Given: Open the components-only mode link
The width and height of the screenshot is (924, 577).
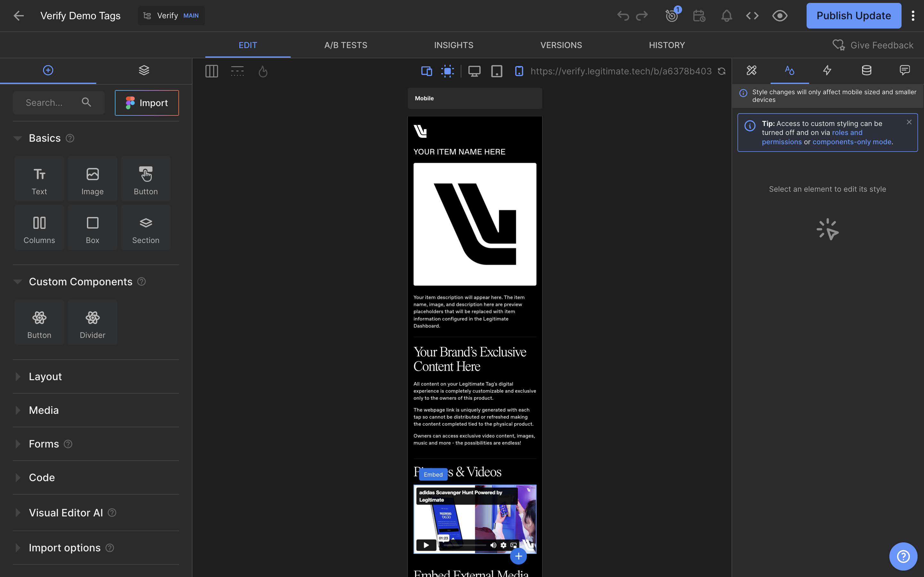Looking at the screenshot, I should click(852, 142).
